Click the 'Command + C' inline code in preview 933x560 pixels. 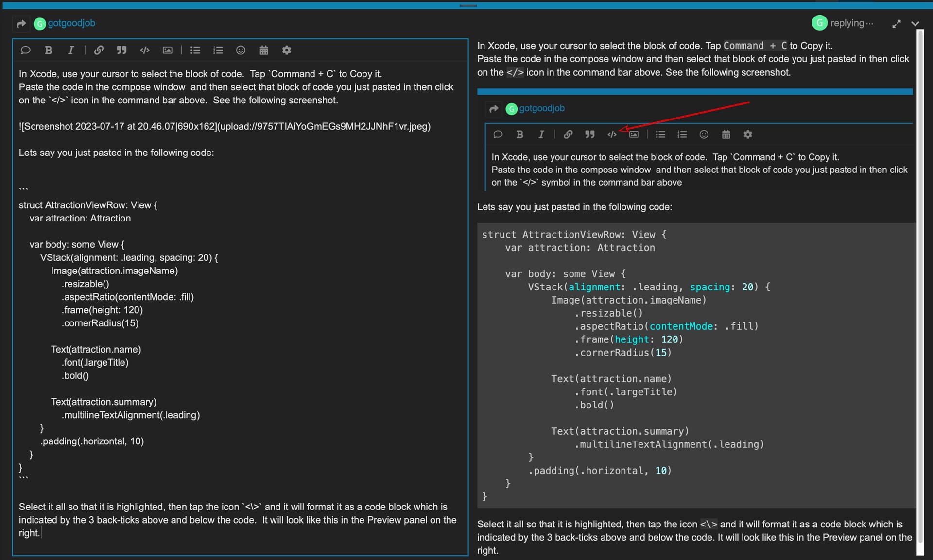755,46
